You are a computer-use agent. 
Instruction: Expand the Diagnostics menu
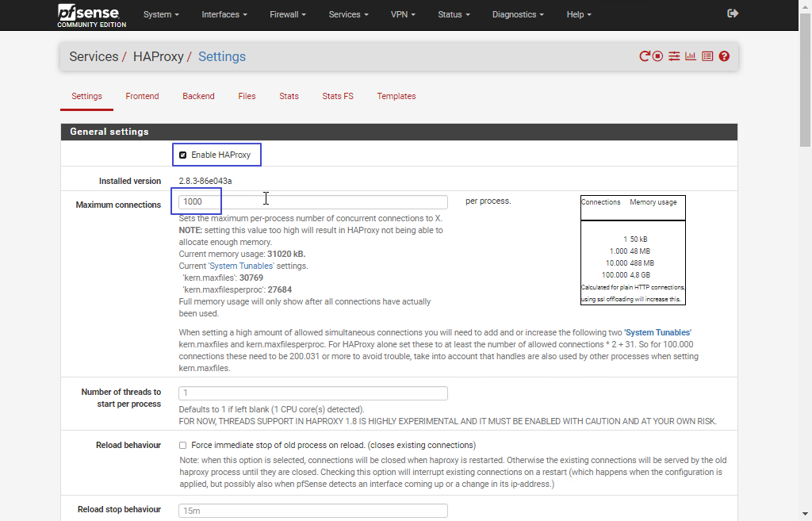coord(518,14)
